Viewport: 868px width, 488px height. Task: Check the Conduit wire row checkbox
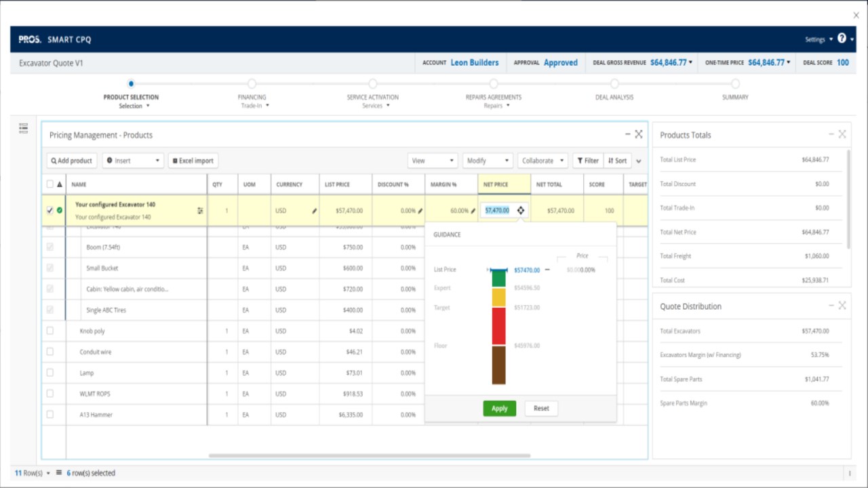(50, 352)
